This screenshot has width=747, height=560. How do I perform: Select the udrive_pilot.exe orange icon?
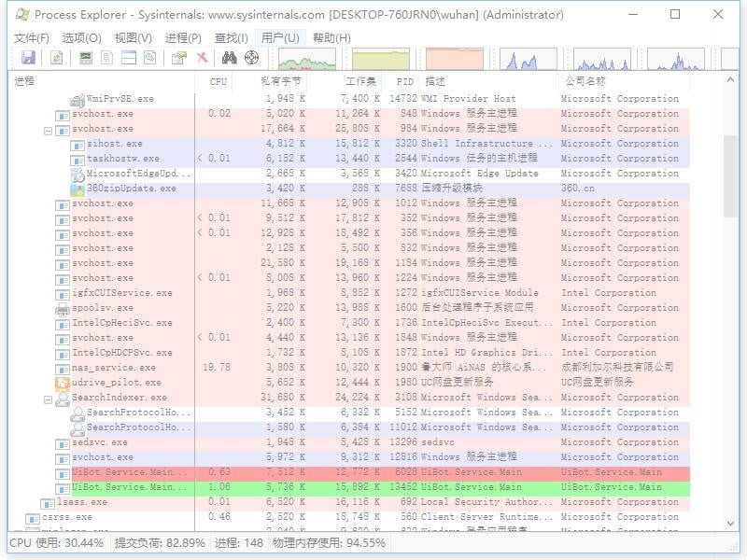(63, 384)
